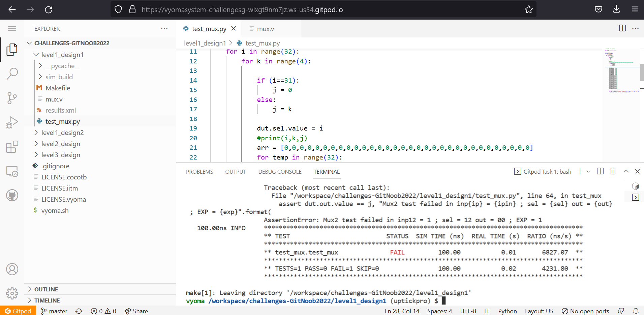Split the terminal pane
This screenshot has width=644, height=315.
pyautogui.click(x=600, y=171)
